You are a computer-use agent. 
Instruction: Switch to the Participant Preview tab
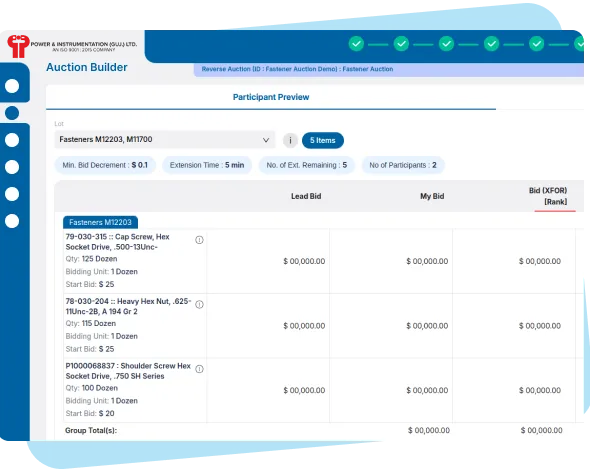[x=271, y=97]
